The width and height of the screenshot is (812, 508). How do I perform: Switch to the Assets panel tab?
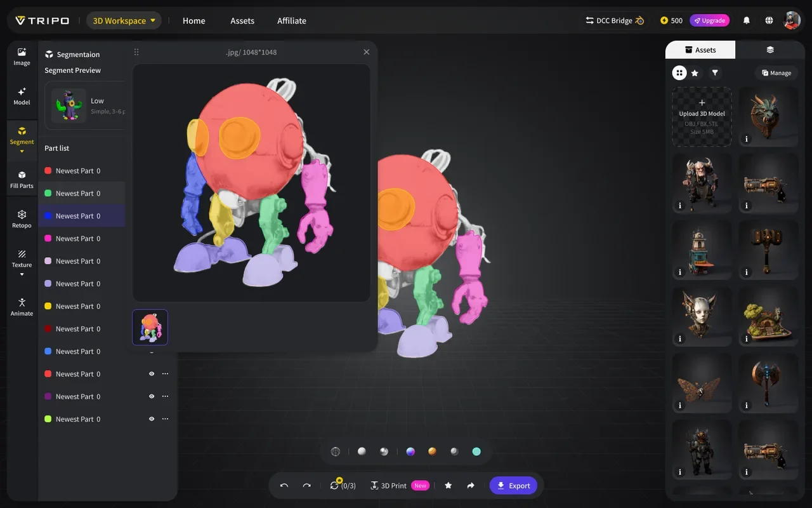point(700,50)
